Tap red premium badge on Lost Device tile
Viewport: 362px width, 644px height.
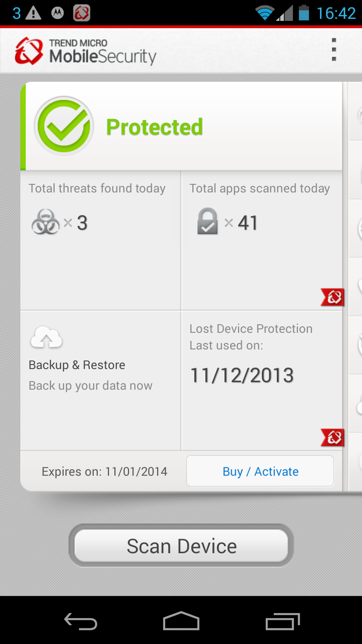point(333,437)
